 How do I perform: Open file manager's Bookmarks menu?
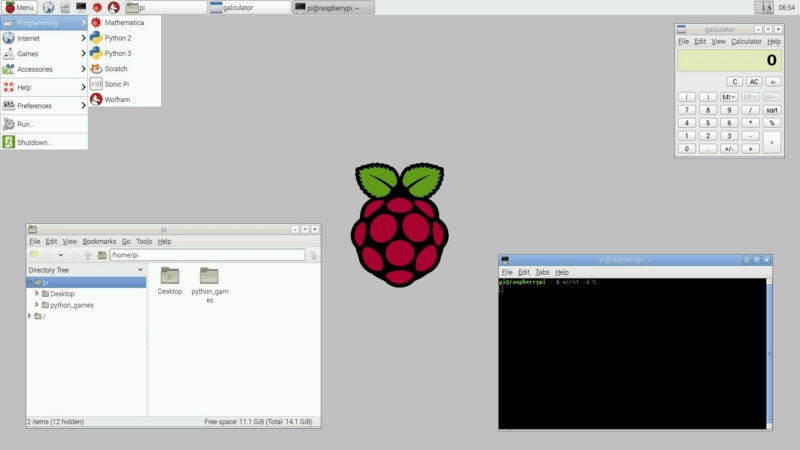99,241
